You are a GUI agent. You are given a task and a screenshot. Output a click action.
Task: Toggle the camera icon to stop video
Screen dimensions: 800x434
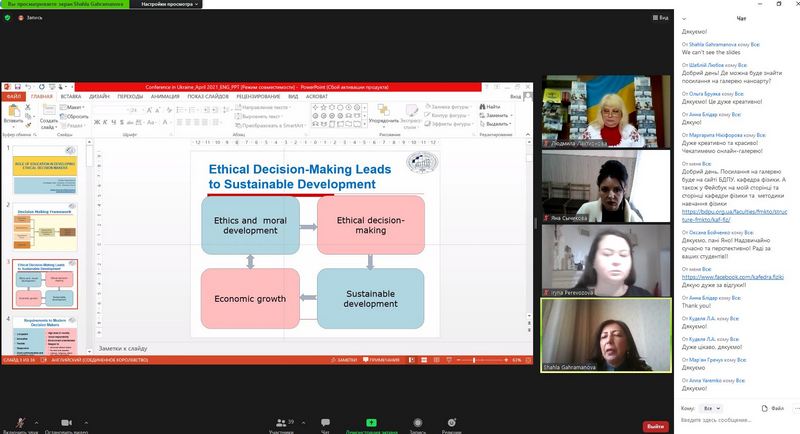[66, 423]
